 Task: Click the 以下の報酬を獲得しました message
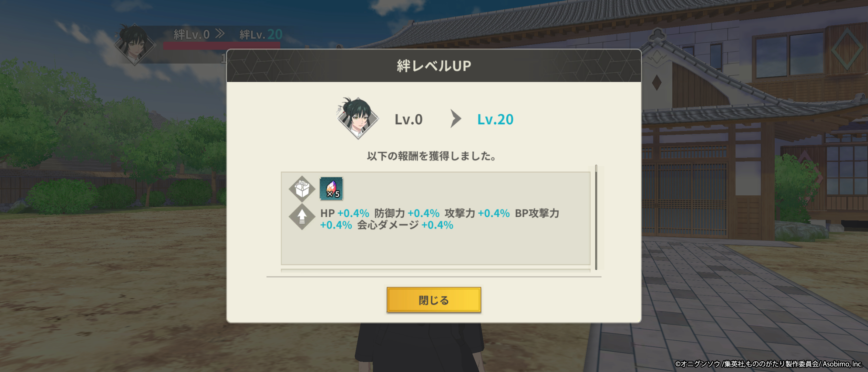(x=432, y=156)
